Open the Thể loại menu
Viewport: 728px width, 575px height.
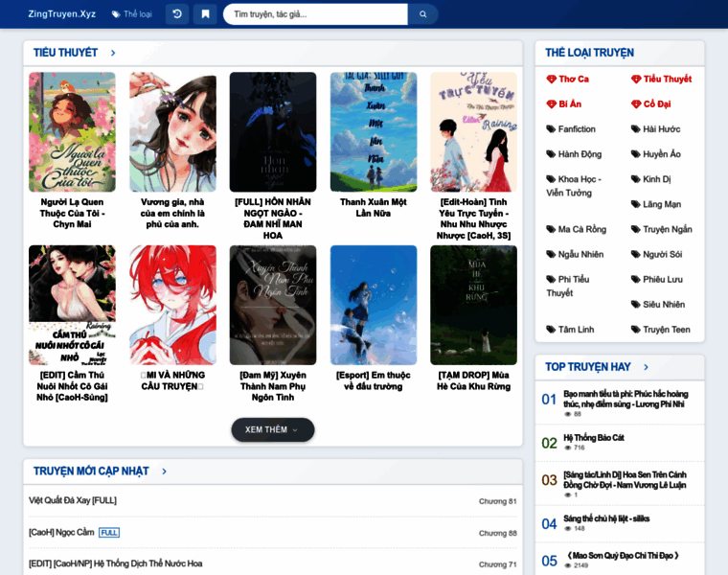click(132, 14)
